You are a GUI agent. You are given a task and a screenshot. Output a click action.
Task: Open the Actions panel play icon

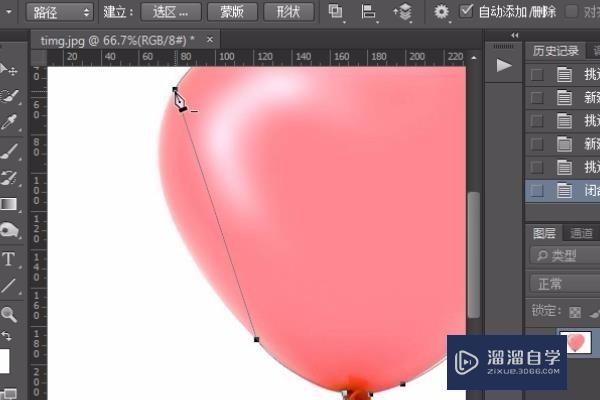[x=504, y=65]
